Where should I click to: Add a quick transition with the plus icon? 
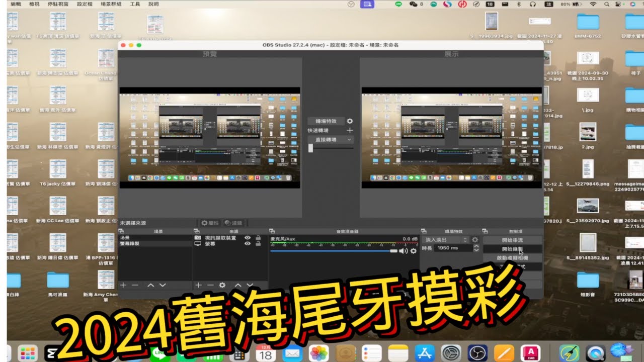(350, 130)
